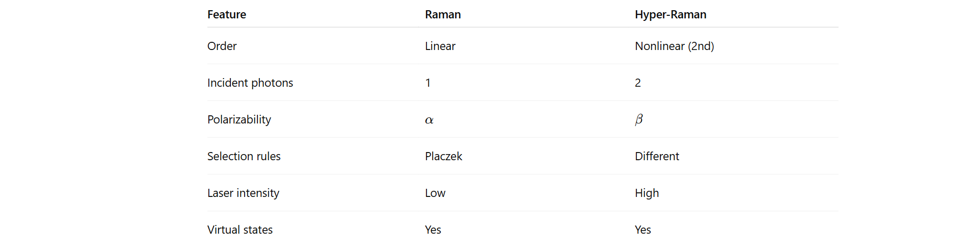Viewport: 980px width, 250px height.
Task: Click the Hyper-Raman column header
Action: [x=671, y=15]
